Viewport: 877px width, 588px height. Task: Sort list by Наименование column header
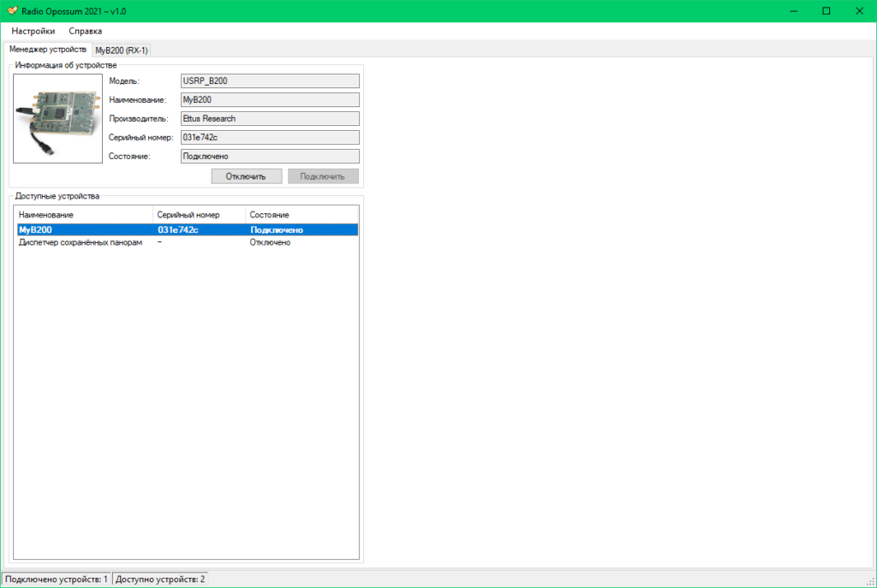tap(83, 215)
